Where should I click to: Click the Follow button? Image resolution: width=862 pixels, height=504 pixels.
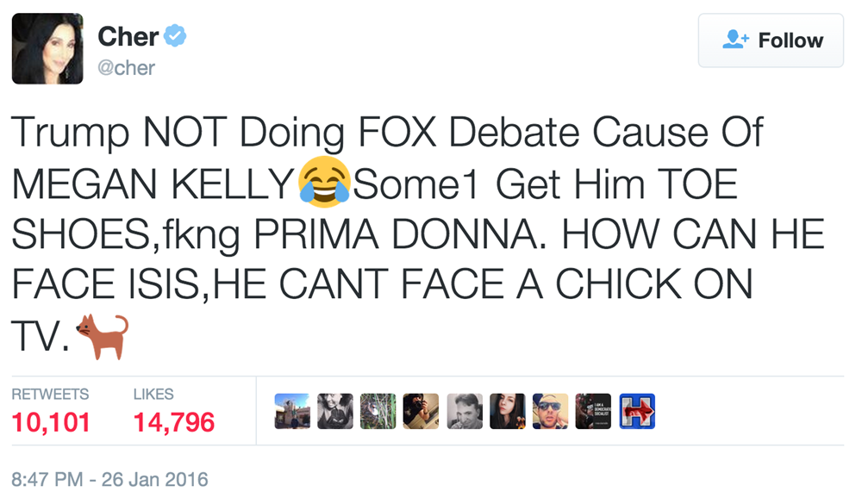point(770,40)
